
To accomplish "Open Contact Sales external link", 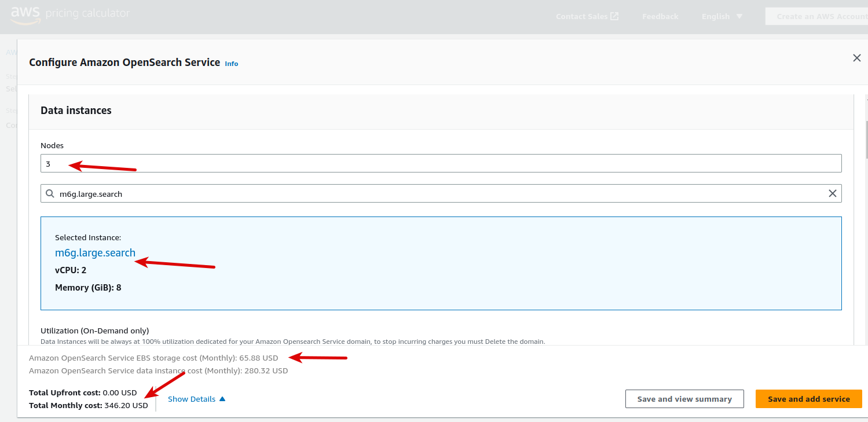I will 587,16.
